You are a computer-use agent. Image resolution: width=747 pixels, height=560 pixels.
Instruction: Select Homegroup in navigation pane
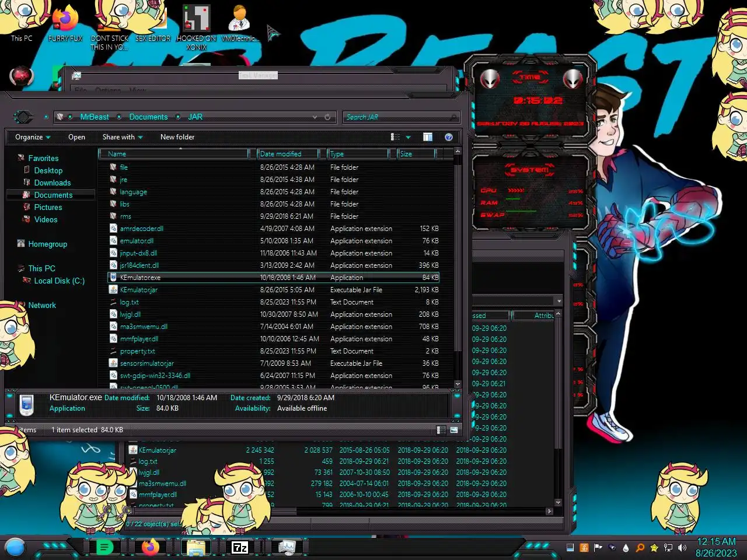pos(47,244)
